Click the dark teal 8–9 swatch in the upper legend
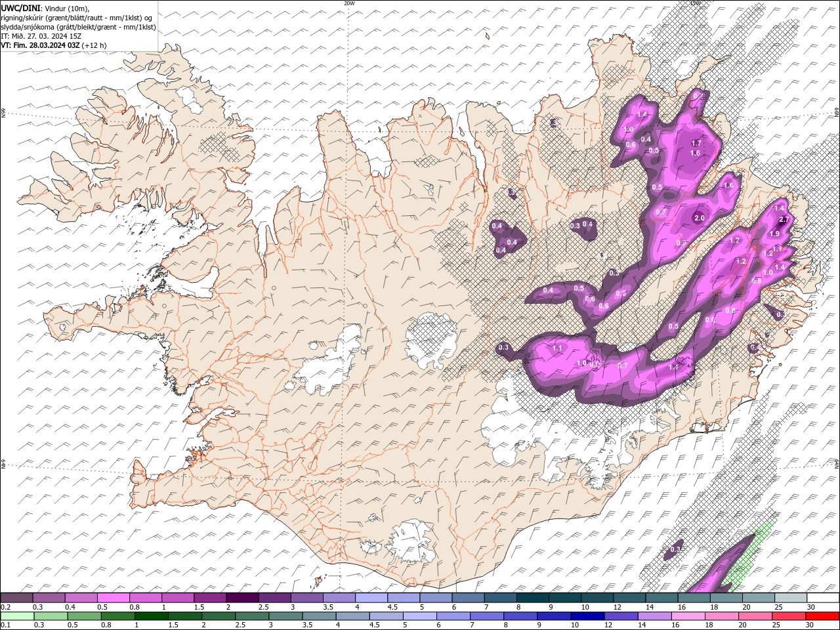This screenshot has height=630, width=840. [533, 598]
